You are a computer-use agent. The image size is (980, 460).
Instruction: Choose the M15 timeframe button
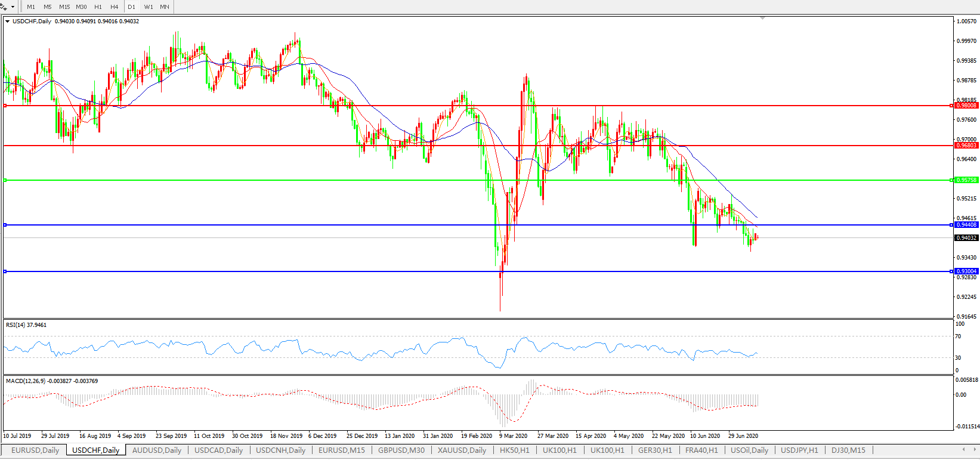(64, 7)
